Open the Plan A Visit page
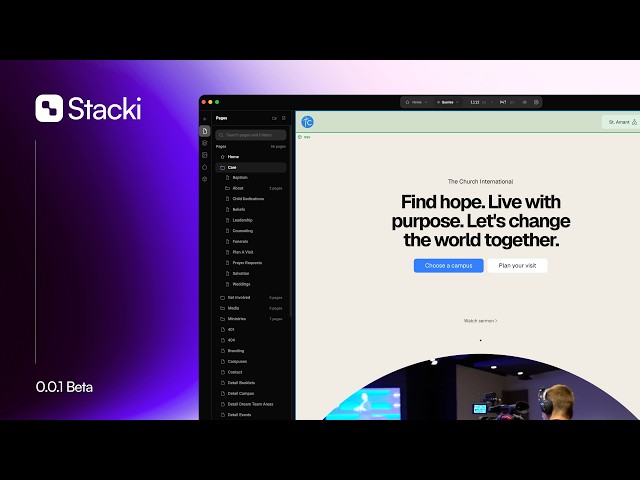The height and width of the screenshot is (480, 640). [x=253, y=252]
